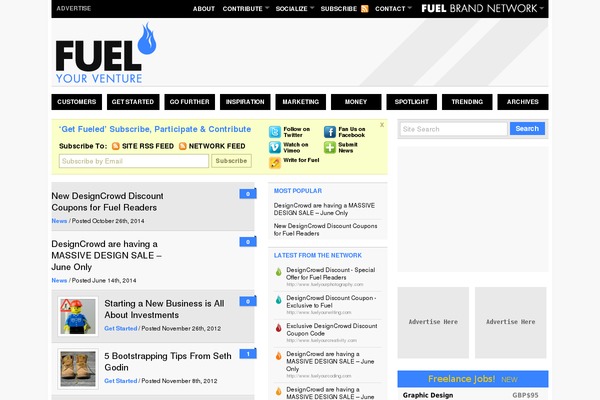Open the Go Further category tab

point(189,102)
